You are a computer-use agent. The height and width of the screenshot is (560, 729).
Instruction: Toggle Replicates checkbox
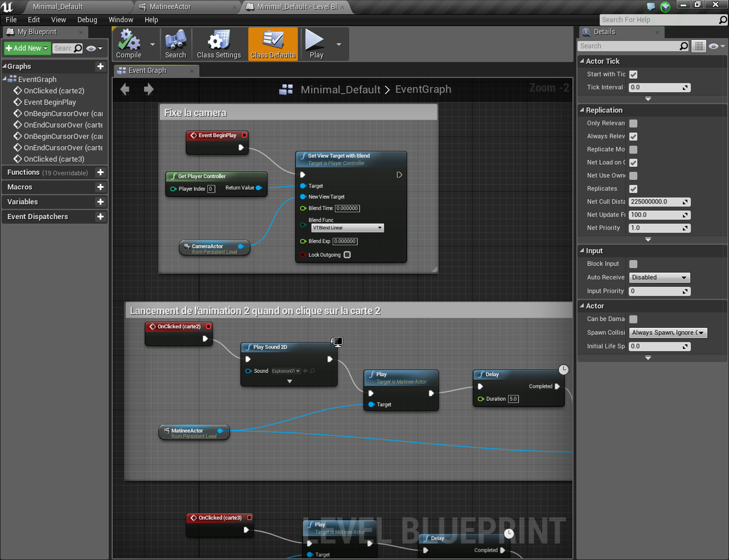pyautogui.click(x=633, y=189)
